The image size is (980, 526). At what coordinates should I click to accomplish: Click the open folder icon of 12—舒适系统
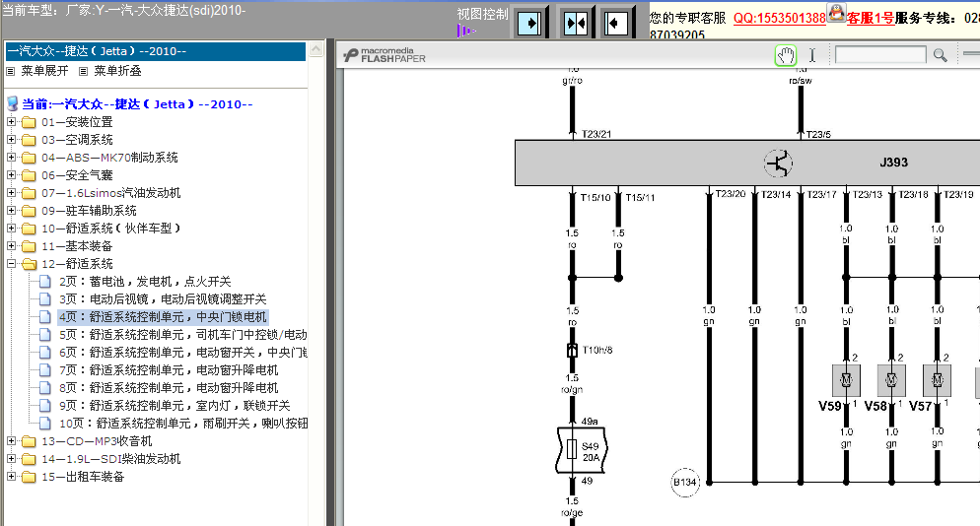pyautogui.click(x=29, y=264)
